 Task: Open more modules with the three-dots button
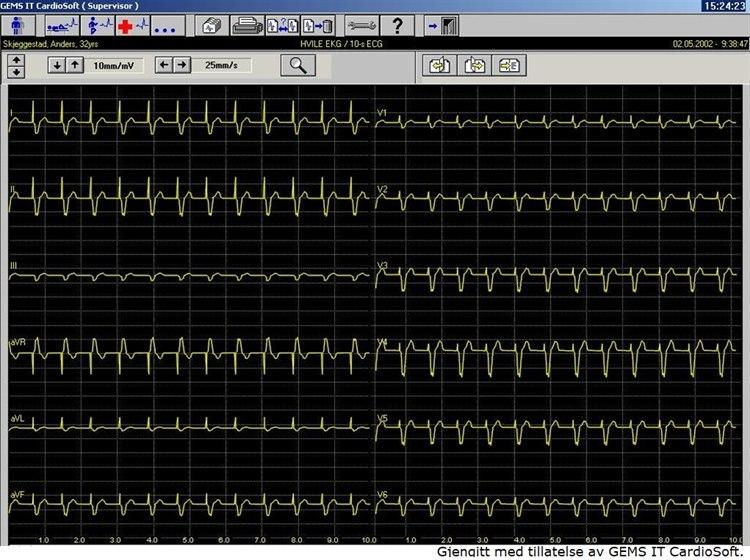click(x=168, y=25)
